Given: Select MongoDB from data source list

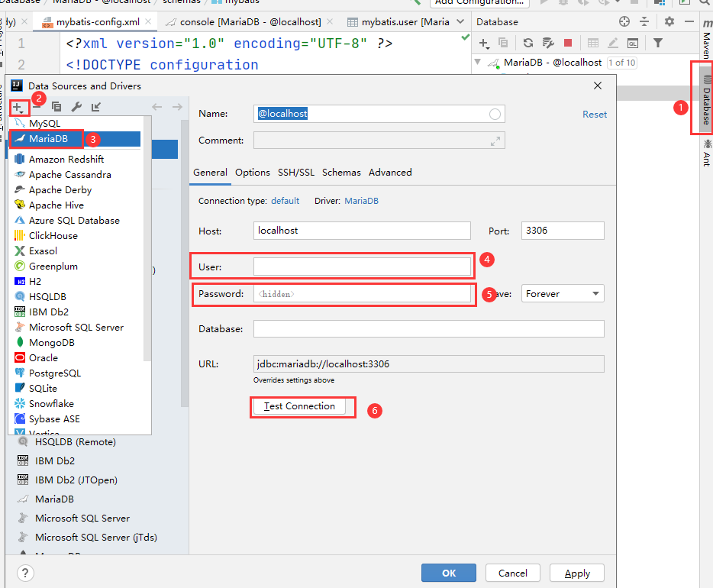Looking at the screenshot, I should pyautogui.click(x=75, y=342).
